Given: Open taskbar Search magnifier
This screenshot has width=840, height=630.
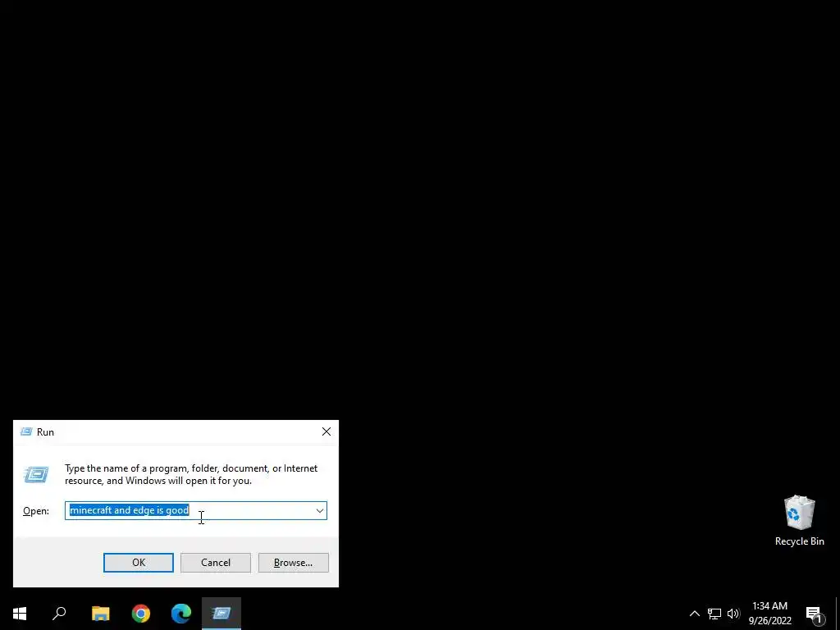Looking at the screenshot, I should coord(59,614).
